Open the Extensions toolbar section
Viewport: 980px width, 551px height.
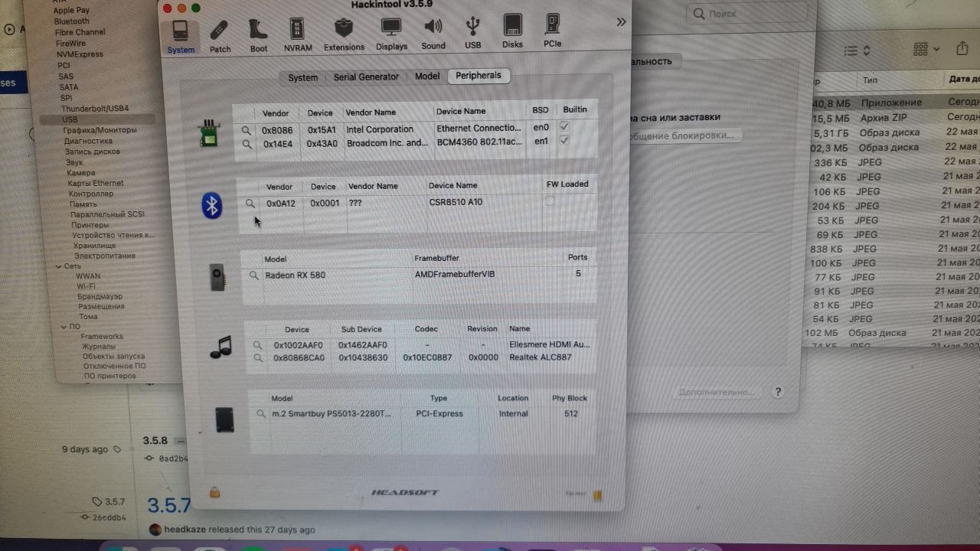(344, 35)
